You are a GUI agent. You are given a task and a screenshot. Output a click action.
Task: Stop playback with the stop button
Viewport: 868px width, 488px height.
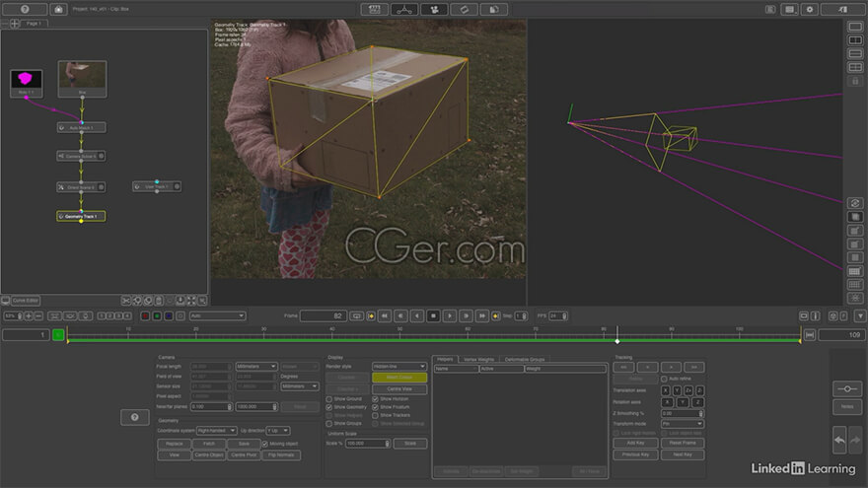(433, 315)
